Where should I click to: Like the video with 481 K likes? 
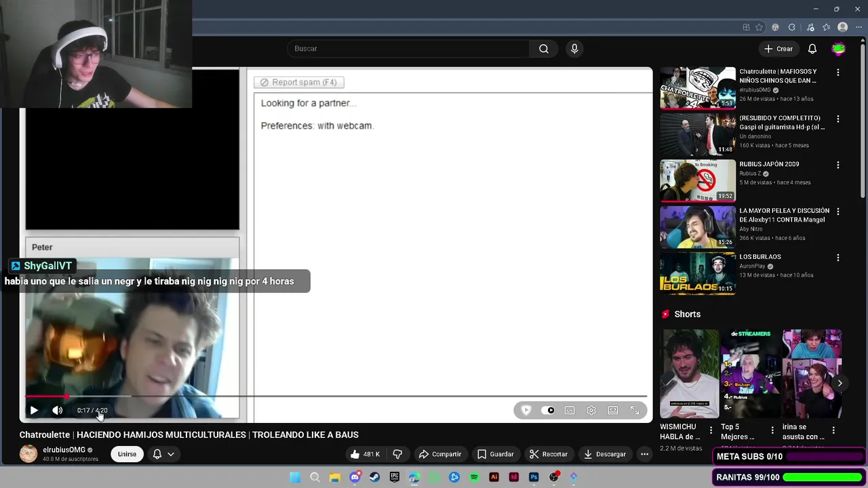click(365, 454)
